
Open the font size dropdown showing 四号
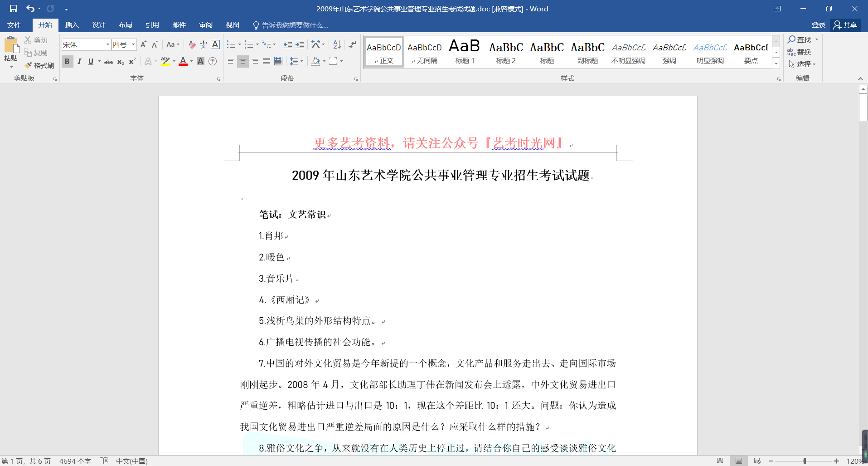133,44
